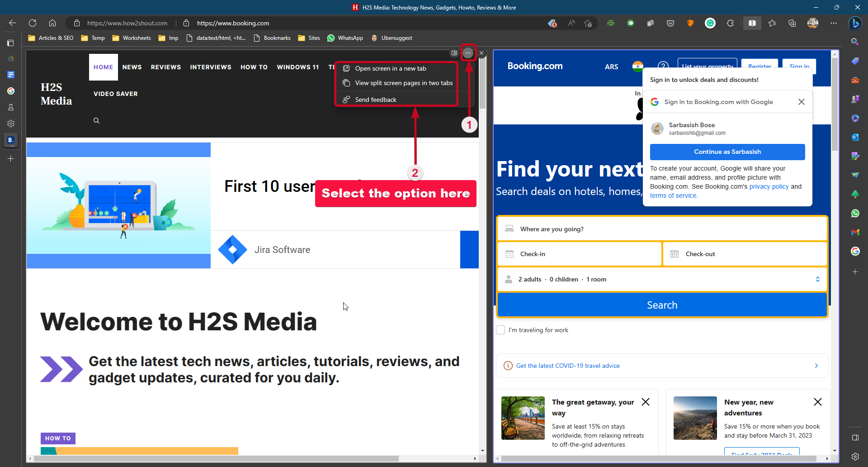The height and width of the screenshot is (467, 868).
Task: Reload the page with the refresh icon
Action: [x=33, y=23]
